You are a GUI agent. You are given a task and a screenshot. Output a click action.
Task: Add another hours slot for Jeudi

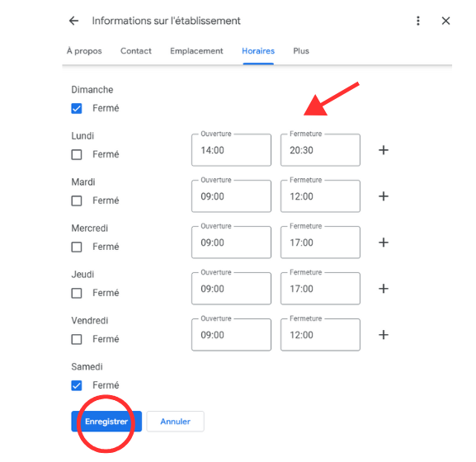pos(384,289)
